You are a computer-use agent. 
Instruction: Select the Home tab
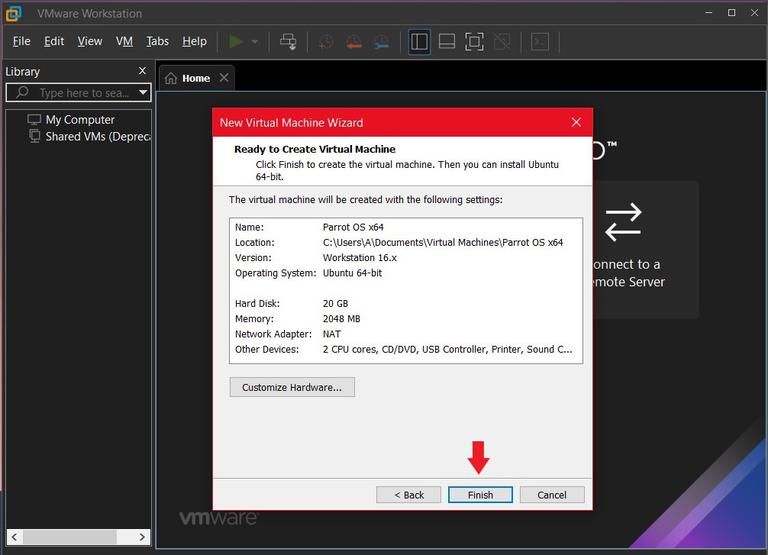point(196,78)
